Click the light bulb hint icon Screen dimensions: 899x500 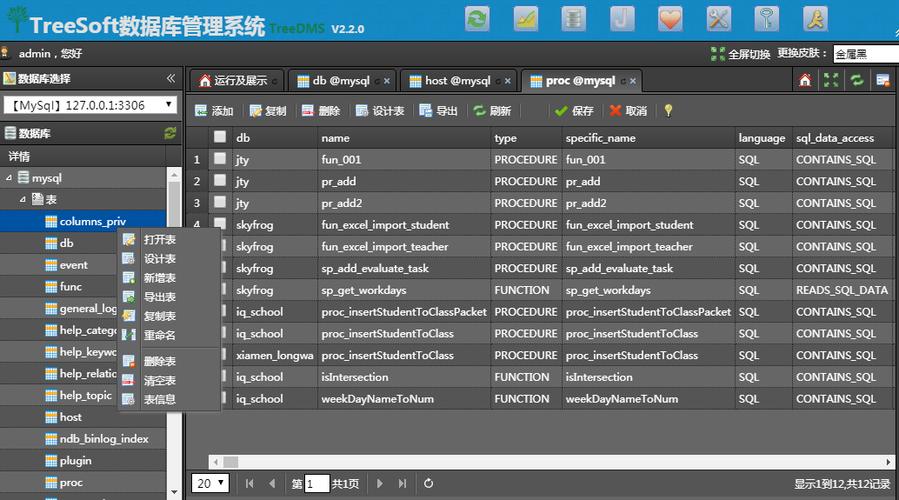[669, 111]
